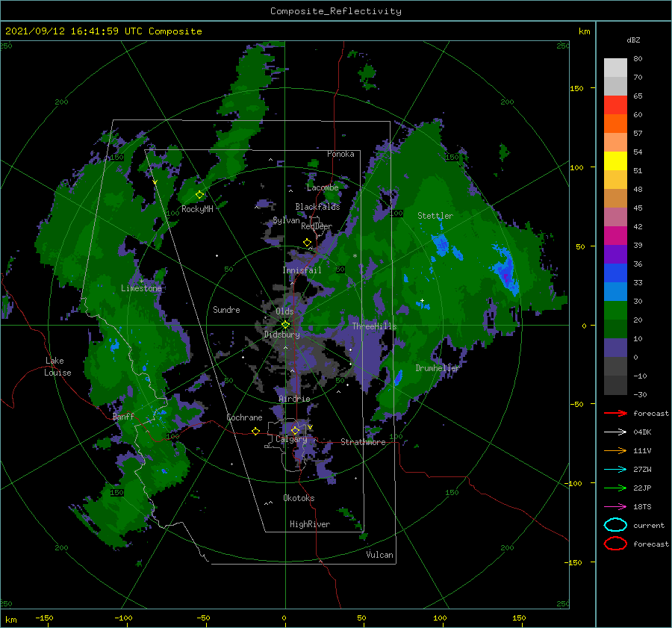Click the white 04DK arrow in legend
The height and width of the screenshot is (628, 672).
tap(615, 432)
